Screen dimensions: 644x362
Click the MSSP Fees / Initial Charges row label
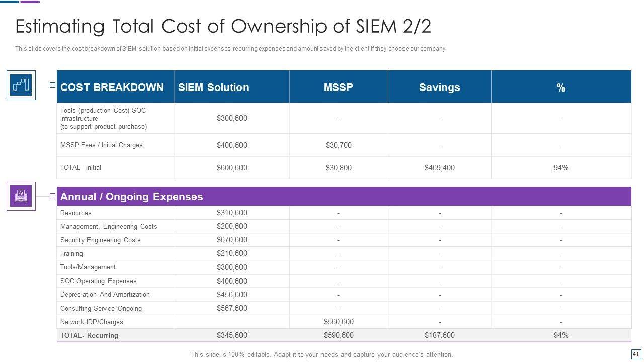pyautogui.click(x=102, y=145)
